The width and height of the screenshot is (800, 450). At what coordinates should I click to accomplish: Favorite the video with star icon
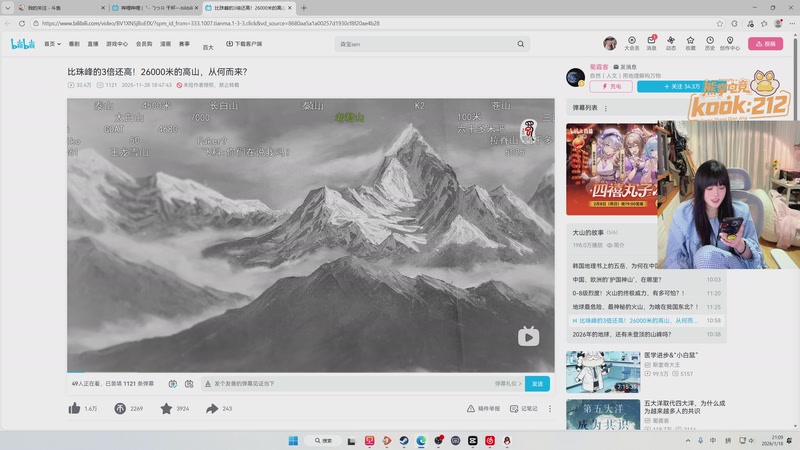click(166, 408)
